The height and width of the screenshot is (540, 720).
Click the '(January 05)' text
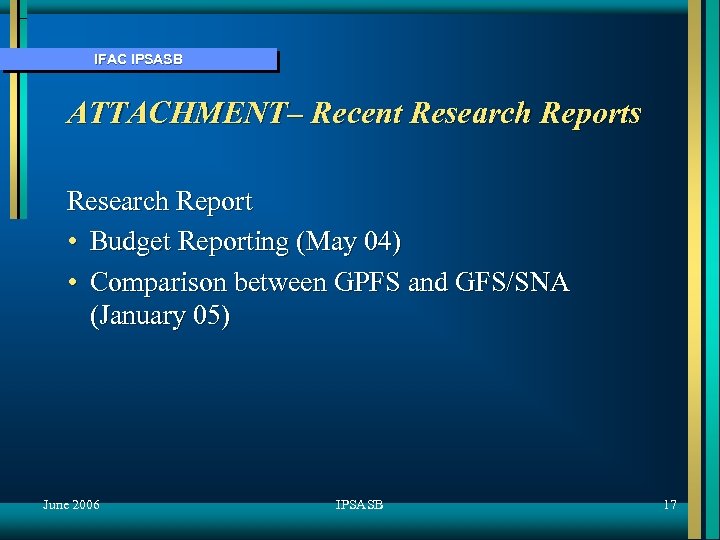[160, 316]
